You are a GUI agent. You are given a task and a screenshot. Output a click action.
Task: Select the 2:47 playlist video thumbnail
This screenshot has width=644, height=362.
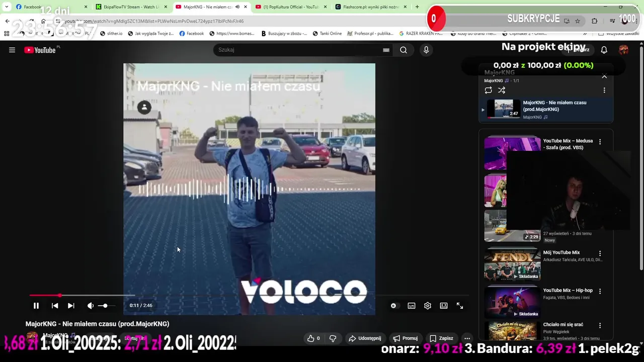(x=504, y=109)
